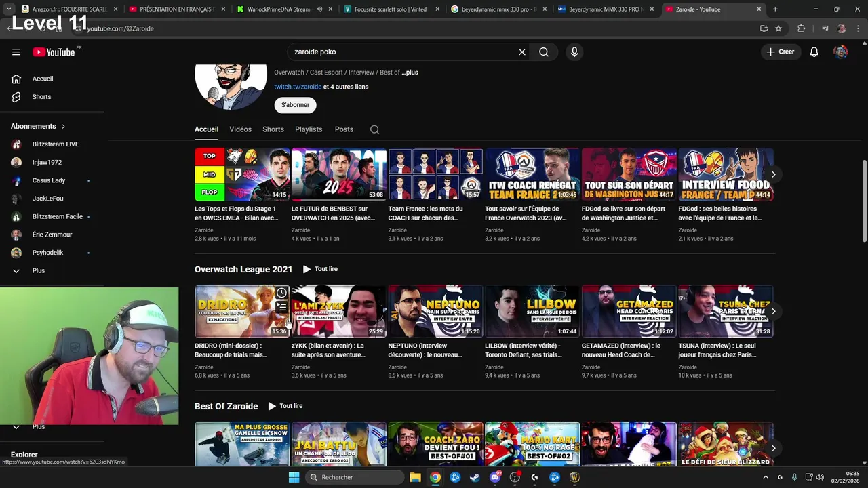868x488 pixels.
Task: Open the twitch.tv/zaroide link
Action: [x=298, y=87]
